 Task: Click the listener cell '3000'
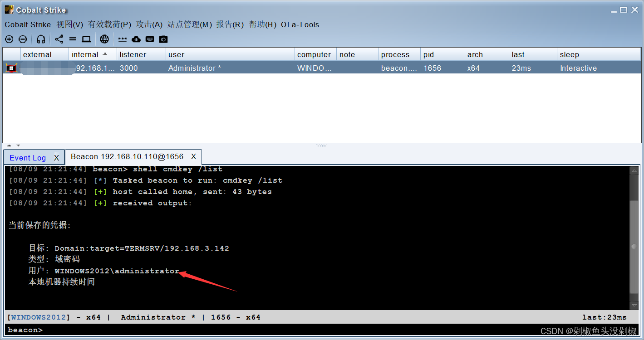tap(141, 68)
